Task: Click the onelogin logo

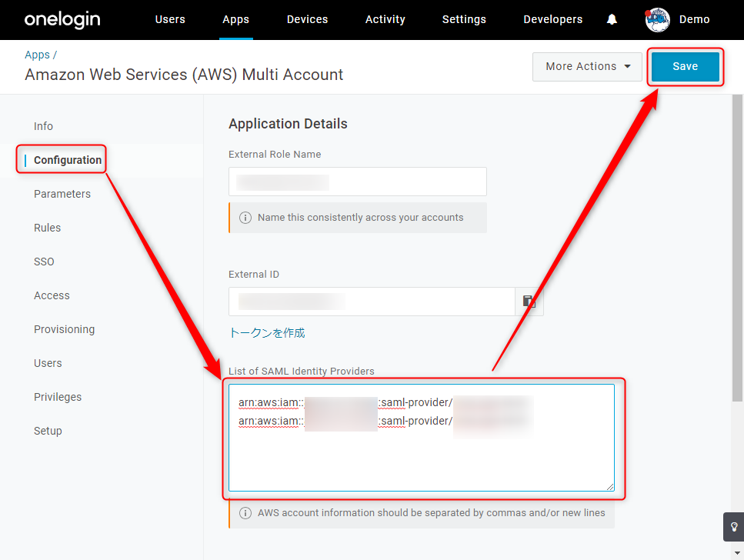Action: click(x=62, y=19)
